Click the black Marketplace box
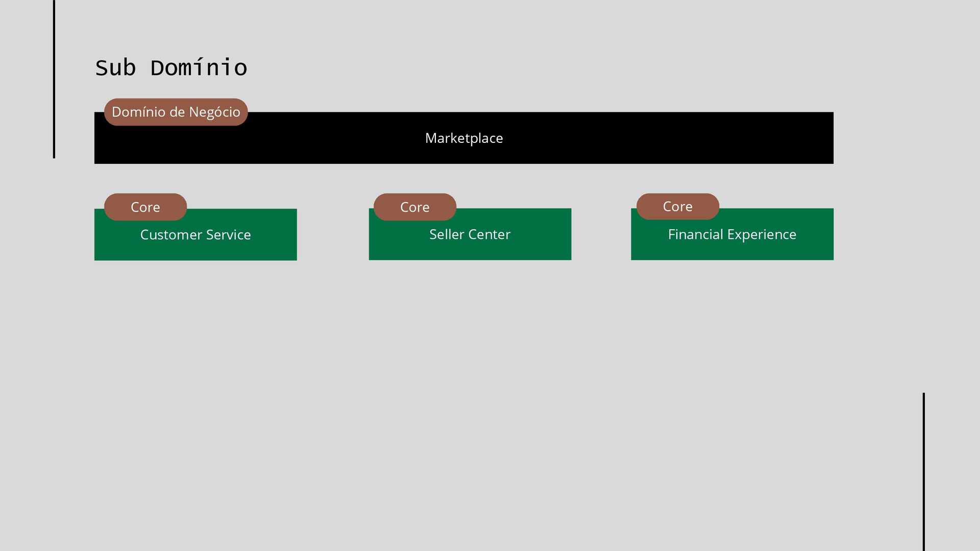 (x=464, y=138)
